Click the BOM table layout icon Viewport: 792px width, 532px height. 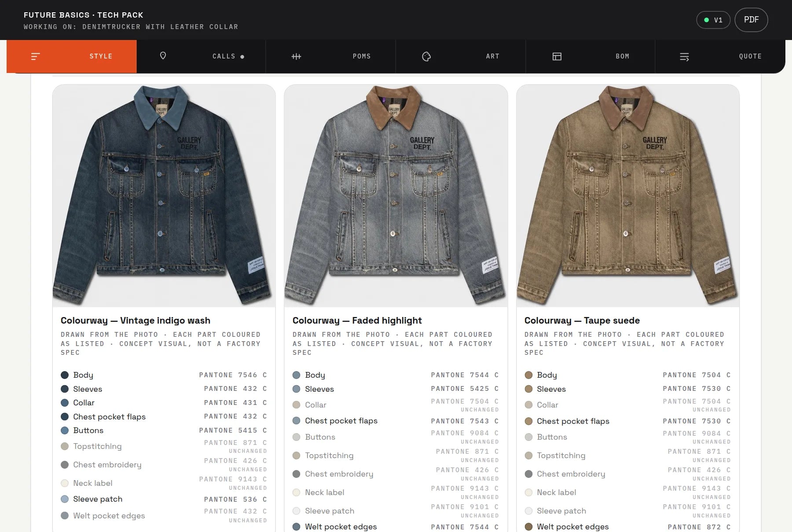tap(557, 56)
